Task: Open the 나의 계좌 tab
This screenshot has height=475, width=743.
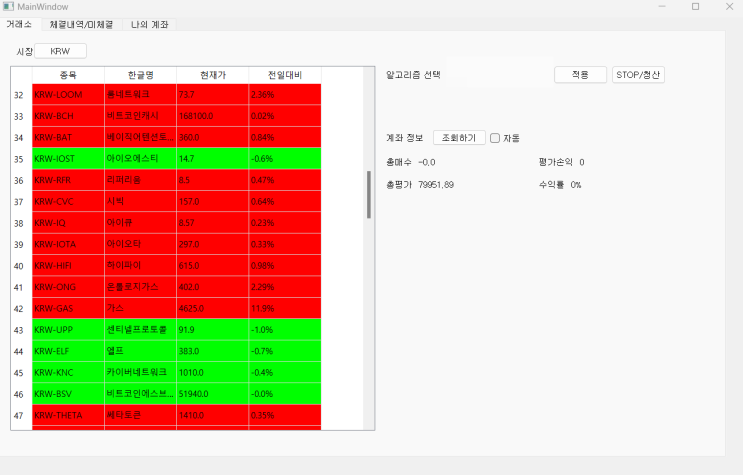Action: (149, 25)
